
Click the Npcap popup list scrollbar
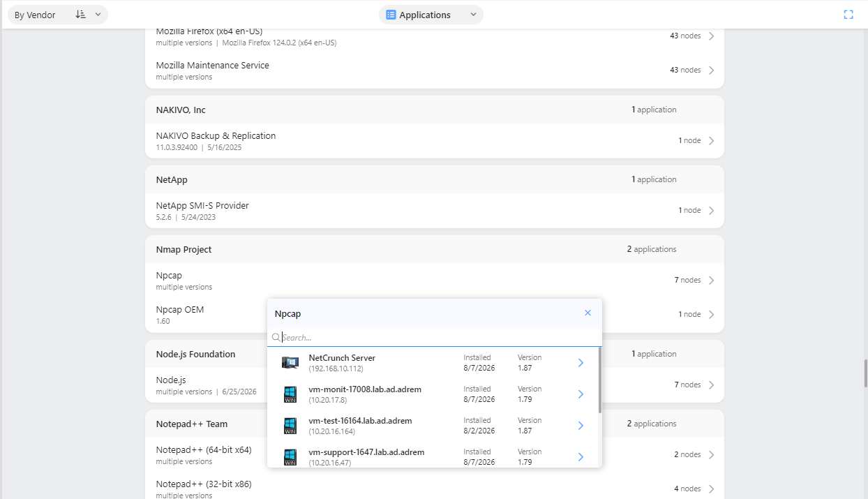tap(600, 380)
